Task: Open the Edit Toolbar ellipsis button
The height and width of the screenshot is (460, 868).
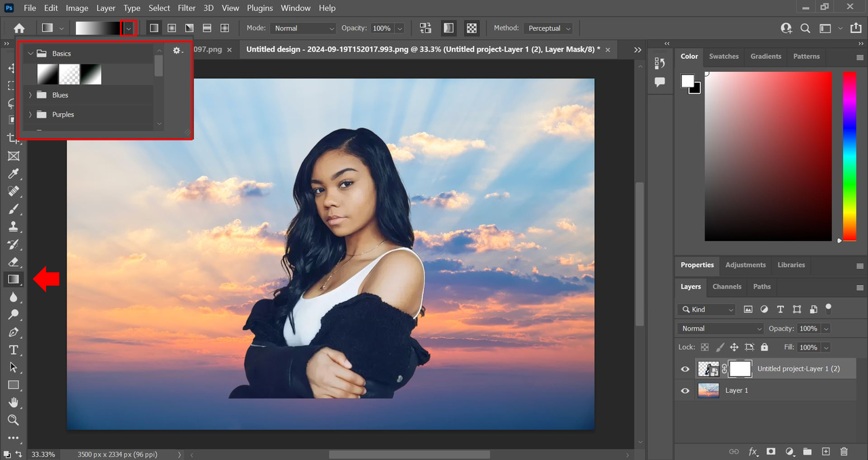Action: pos(13,438)
